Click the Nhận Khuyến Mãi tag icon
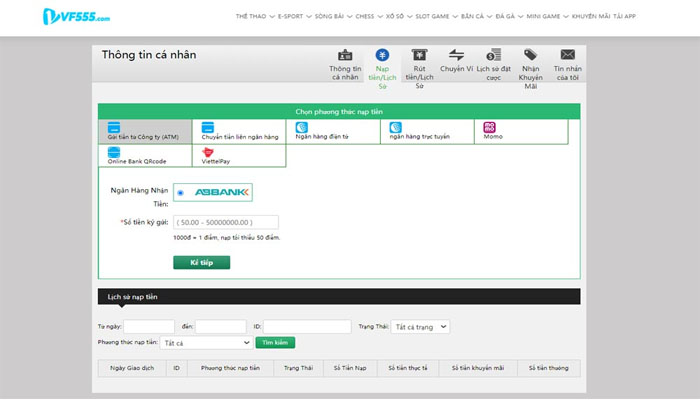Viewport: 700px width, 400px height. pos(531,56)
